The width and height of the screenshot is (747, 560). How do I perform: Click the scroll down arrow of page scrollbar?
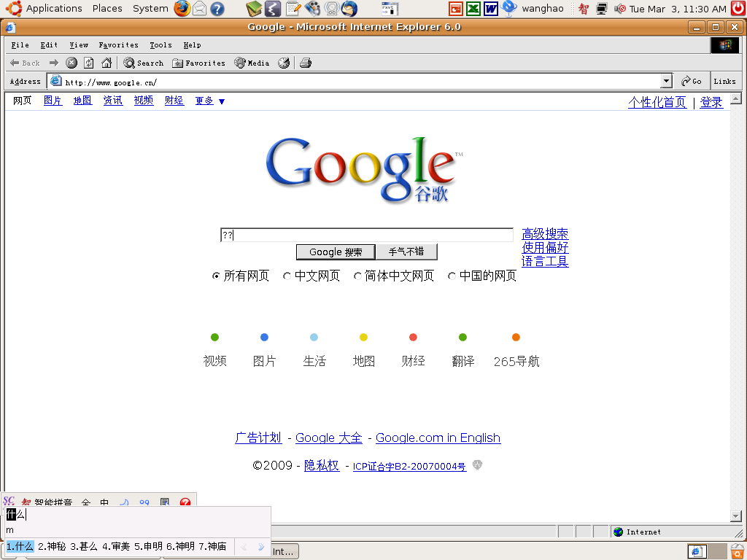tap(735, 516)
